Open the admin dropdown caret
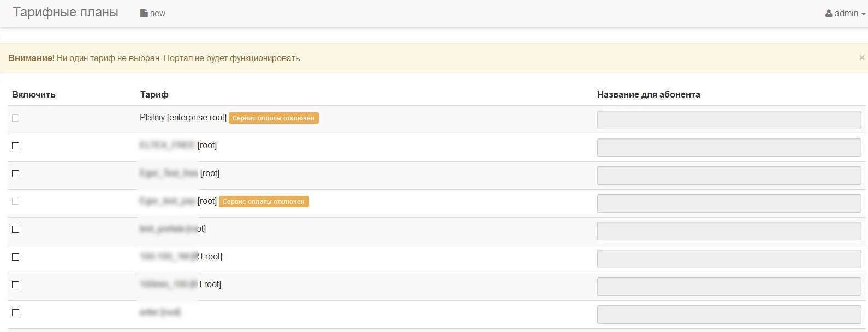Screen dimensions: 868x332 tap(864, 14)
